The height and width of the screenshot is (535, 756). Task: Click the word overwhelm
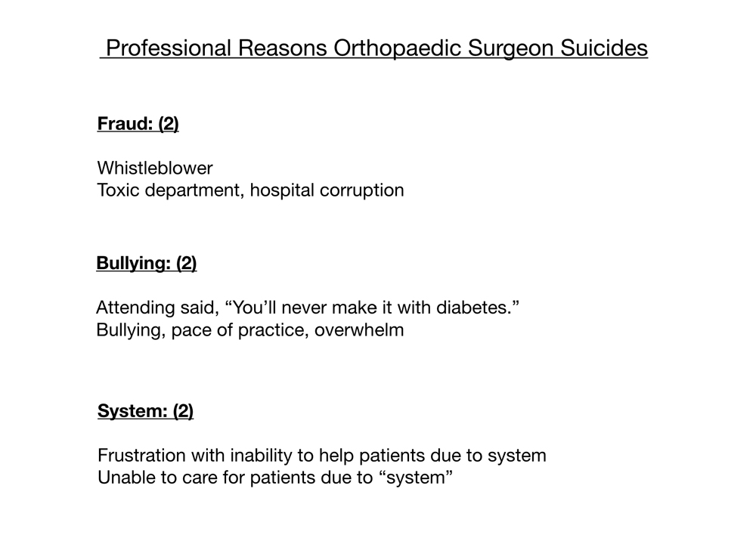coord(359,330)
